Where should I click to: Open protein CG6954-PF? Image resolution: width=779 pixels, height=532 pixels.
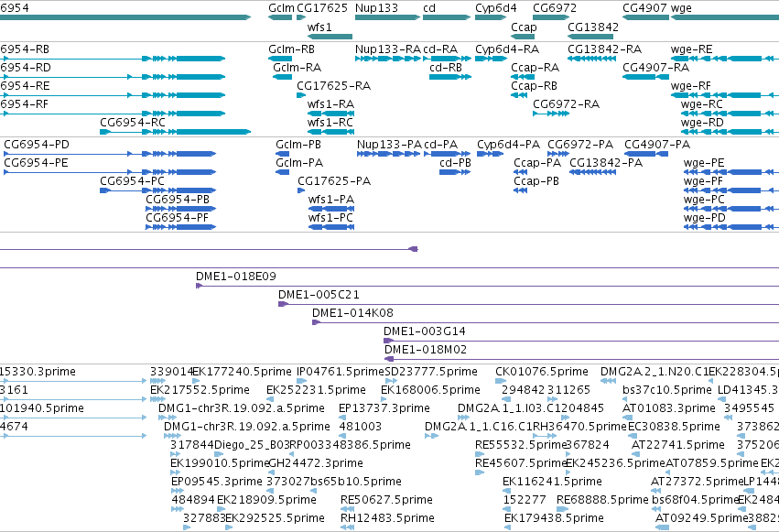point(177,218)
